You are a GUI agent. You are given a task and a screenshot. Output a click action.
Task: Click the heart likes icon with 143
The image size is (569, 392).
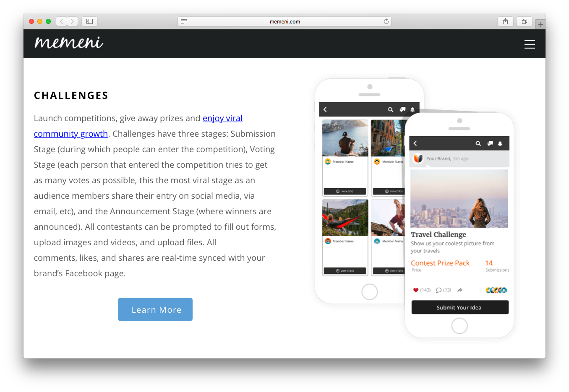click(416, 290)
